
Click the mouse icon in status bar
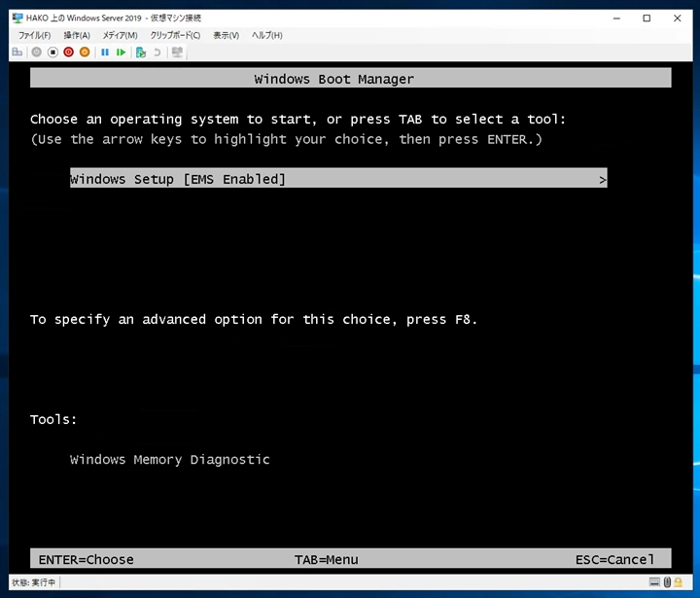coord(667,581)
